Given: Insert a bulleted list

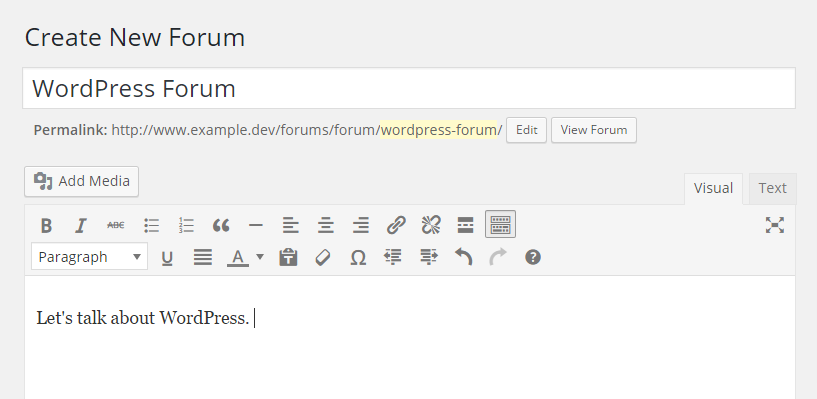Looking at the screenshot, I should 151,226.
